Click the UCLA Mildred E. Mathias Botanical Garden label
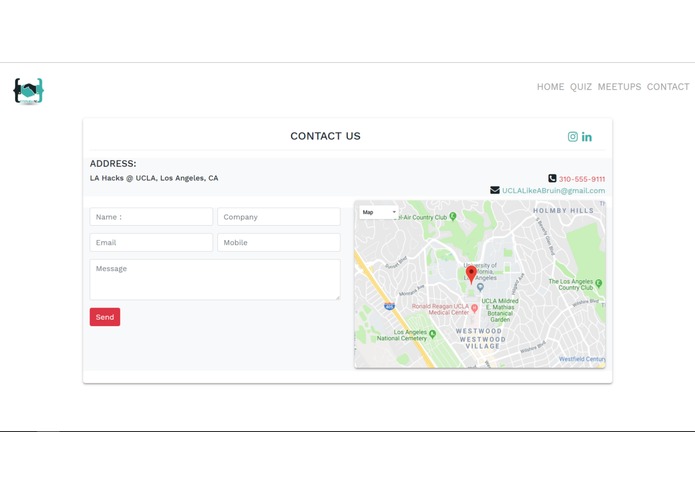Viewport: 695px width, 494px height. pos(500,310)
